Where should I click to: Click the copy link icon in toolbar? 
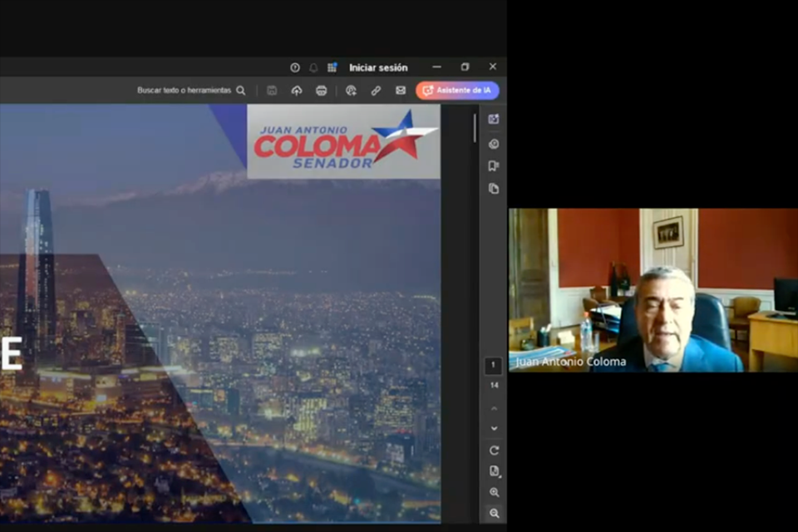pos(376,91)
